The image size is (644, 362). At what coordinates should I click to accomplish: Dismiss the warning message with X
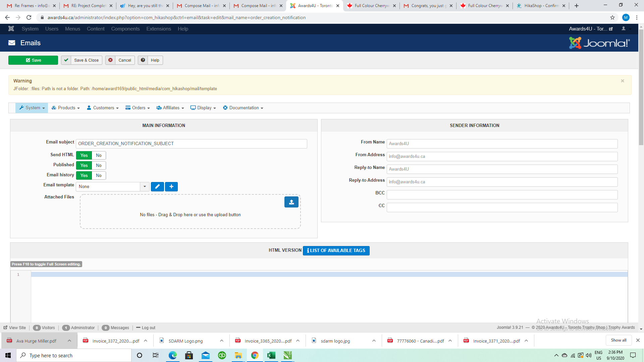[623, 81]
